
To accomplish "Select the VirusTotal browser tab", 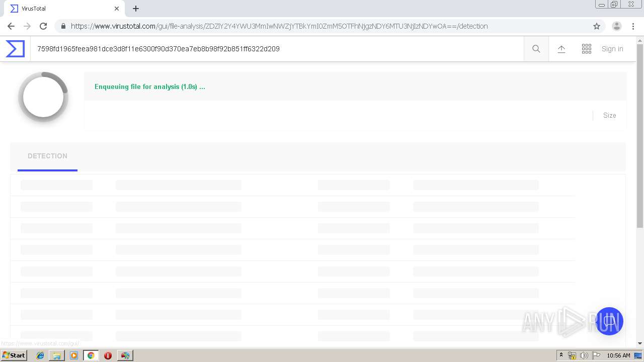I will pyautogui.click(x=64, y=9).
